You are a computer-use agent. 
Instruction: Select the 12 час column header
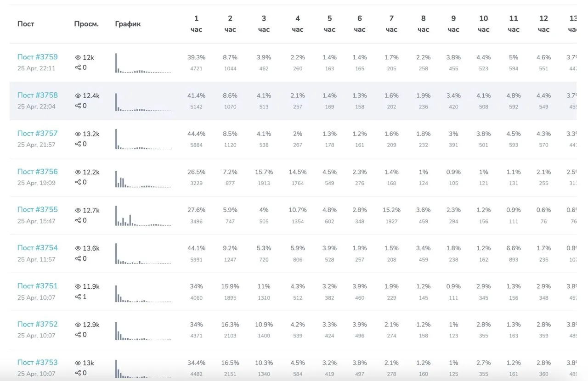(543, 24)
